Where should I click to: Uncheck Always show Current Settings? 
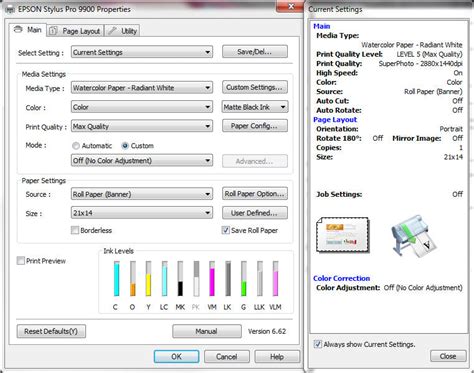318,344
